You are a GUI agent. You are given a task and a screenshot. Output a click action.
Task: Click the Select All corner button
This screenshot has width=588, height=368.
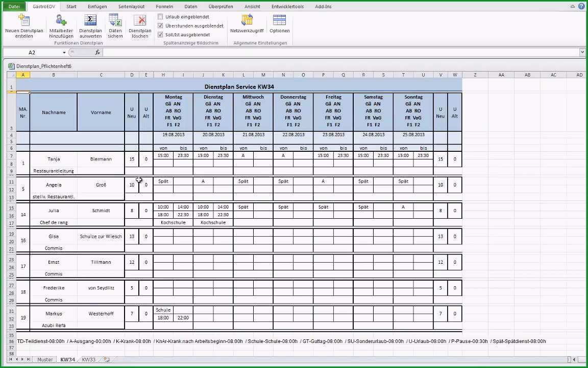click(11, 75)
